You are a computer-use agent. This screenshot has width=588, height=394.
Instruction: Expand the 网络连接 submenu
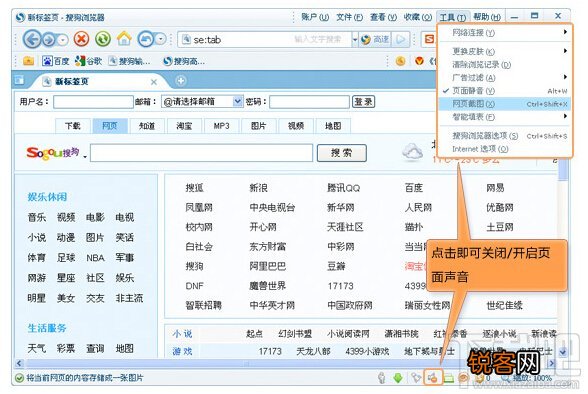pos(505,33)
